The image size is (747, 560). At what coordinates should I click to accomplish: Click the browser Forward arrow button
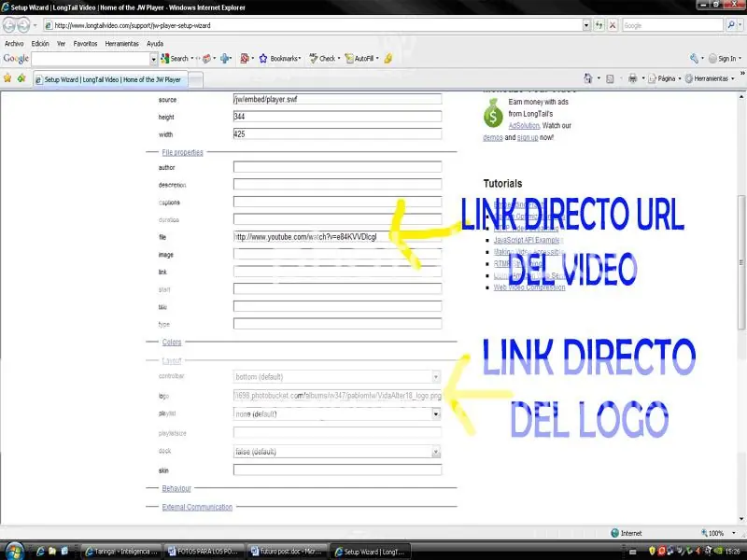click(23, 25)
